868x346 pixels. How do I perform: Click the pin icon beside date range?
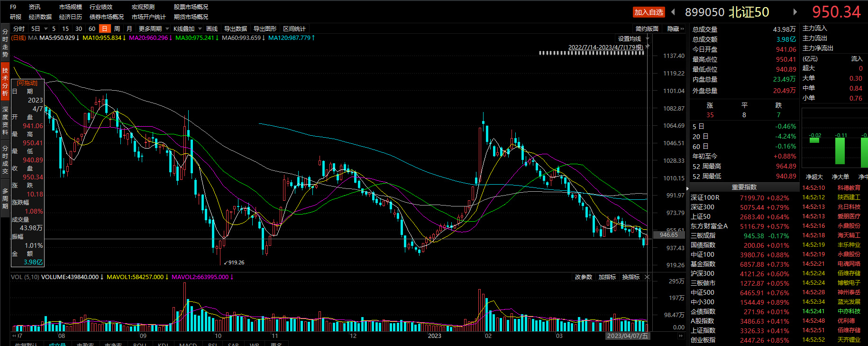tap(648, 47)
